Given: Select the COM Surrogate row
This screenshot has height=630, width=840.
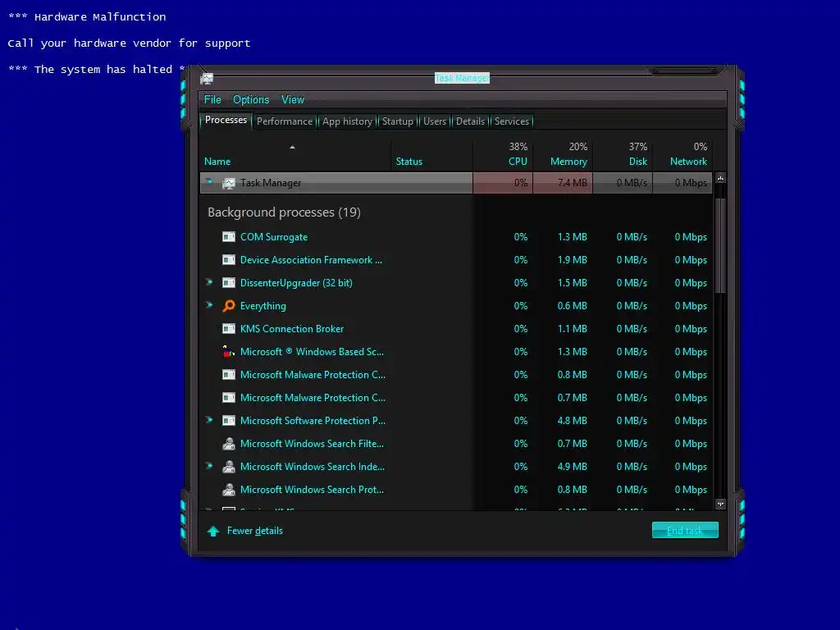Looking at the screenshot, I should (456, 237).
